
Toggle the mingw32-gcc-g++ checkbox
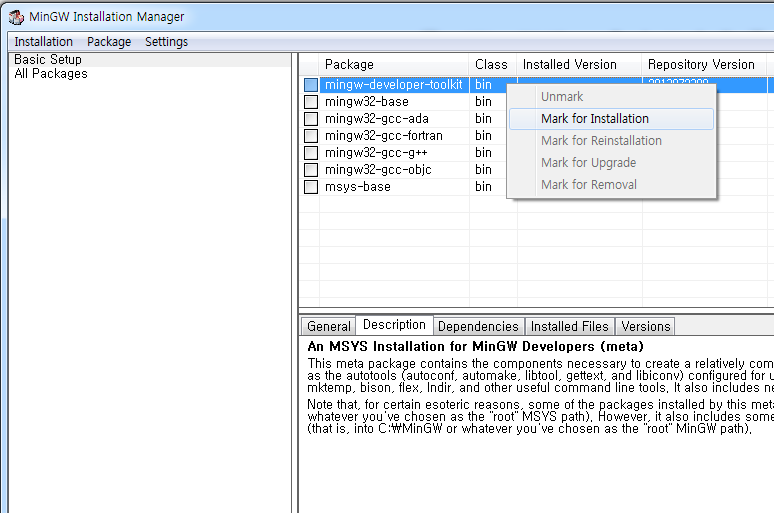coord(311,153)
